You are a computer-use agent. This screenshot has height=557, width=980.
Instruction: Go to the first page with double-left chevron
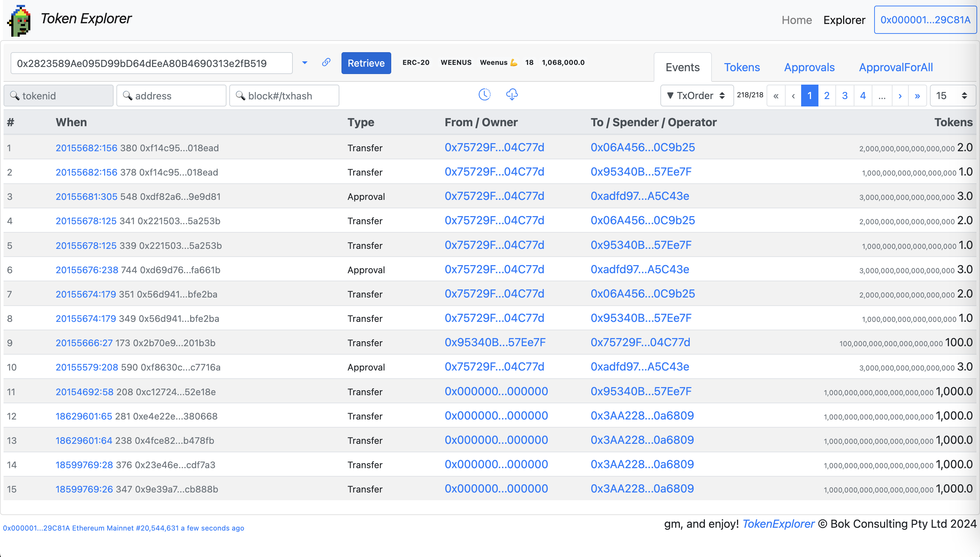pyautogui.click(x=776, y=96)
